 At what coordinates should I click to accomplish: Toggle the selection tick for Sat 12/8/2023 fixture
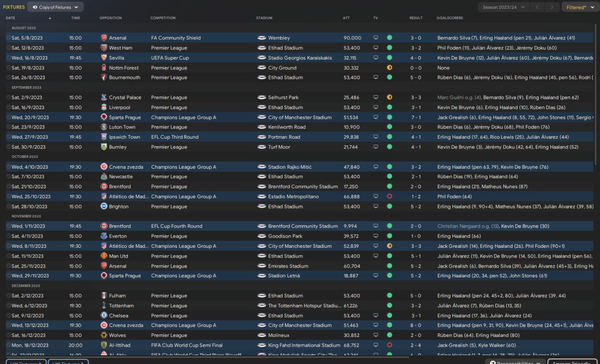pyautogui.click(x=8, y=48)
